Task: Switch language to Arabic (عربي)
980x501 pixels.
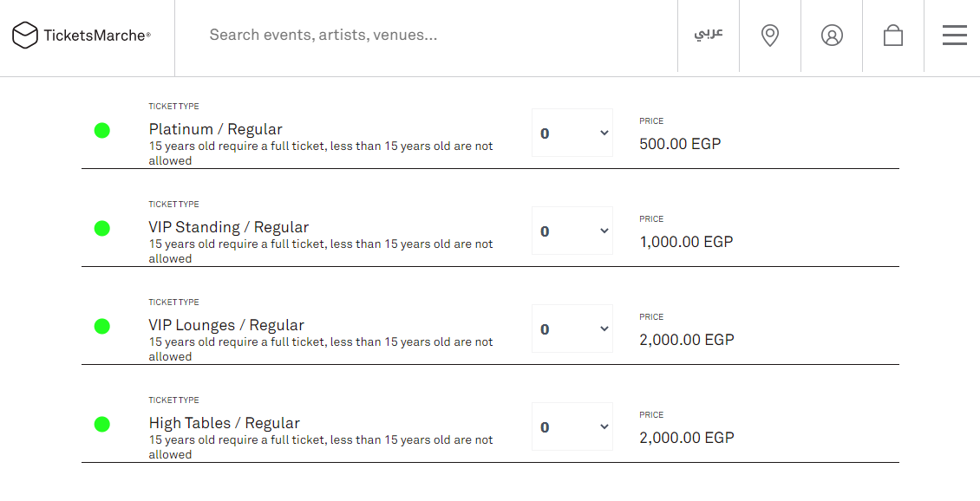Action: (x=709, y=34)
